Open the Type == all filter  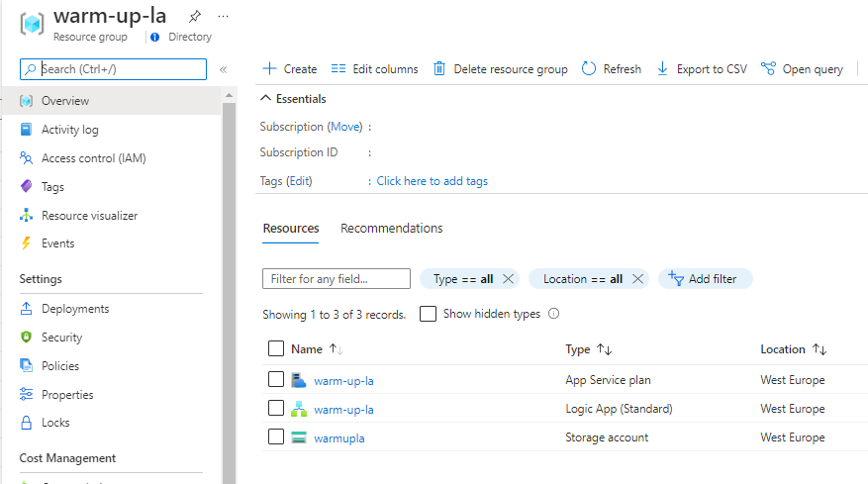click(463, 279)
